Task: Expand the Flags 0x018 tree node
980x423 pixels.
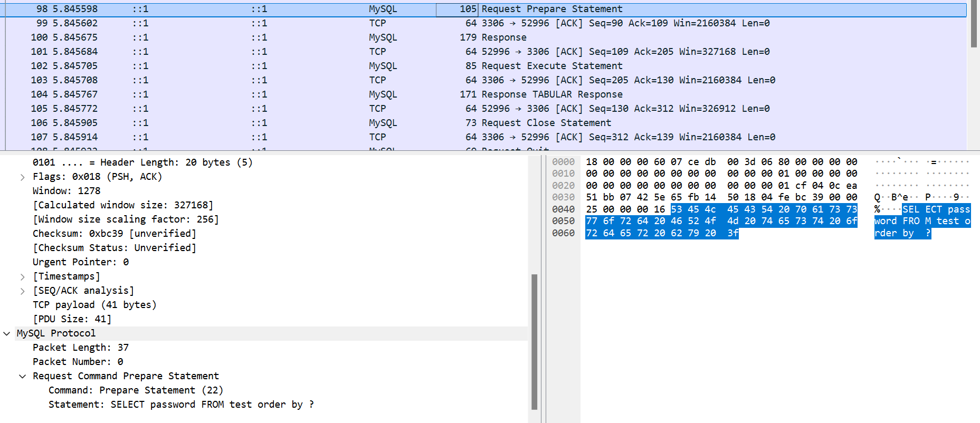Action: click(22, 177)
